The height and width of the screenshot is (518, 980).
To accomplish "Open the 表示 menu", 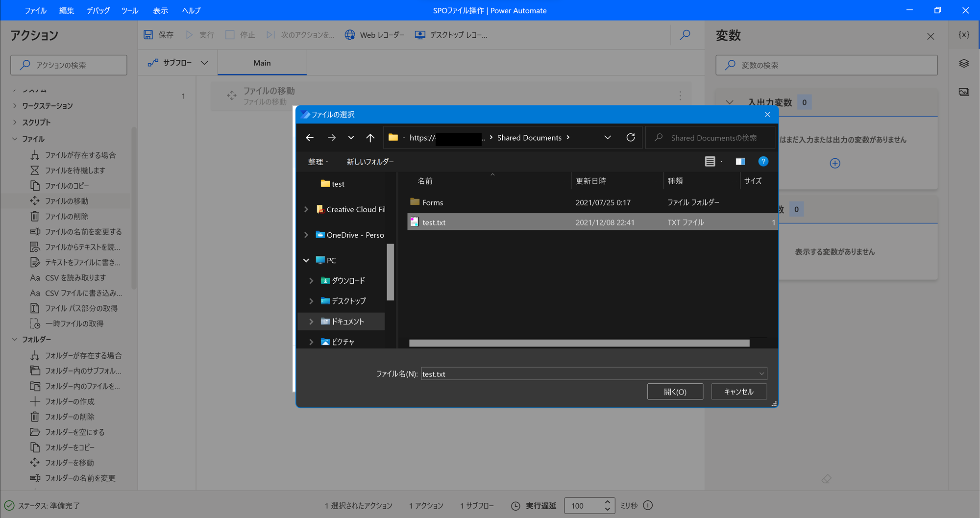I will point(160,10).
